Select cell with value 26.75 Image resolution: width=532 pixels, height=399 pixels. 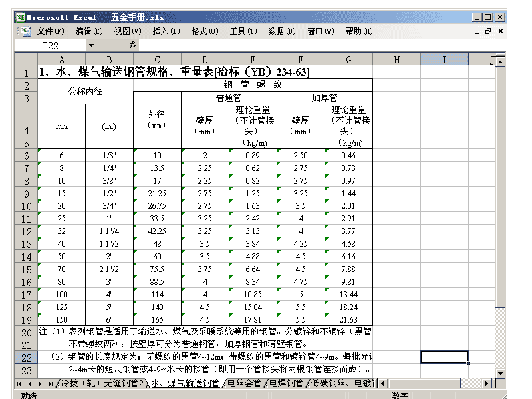tap(157, 206)
